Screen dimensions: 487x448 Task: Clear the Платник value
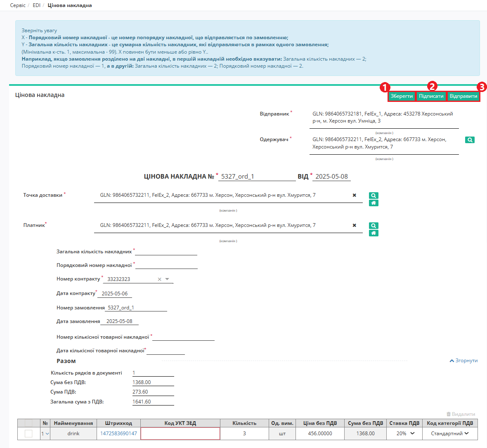pyautogui.click(x=355, y=225)
